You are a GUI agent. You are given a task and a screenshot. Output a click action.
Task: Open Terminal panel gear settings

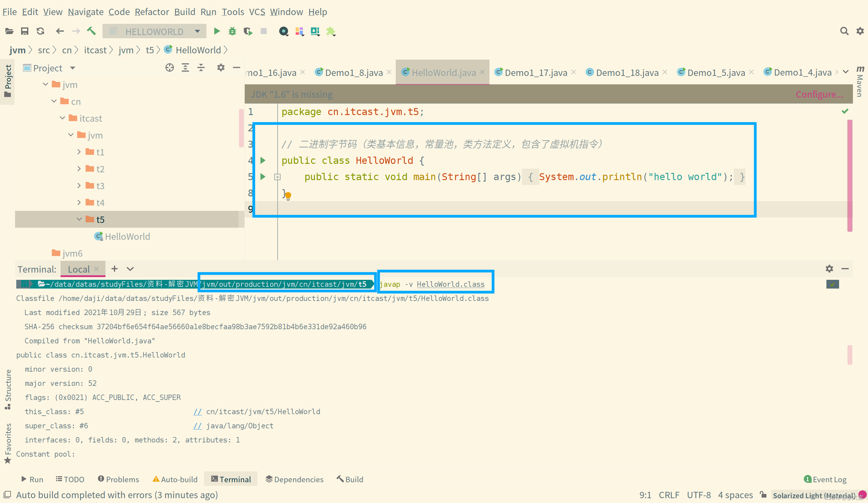pyautogui.click(x=829, y=269)
